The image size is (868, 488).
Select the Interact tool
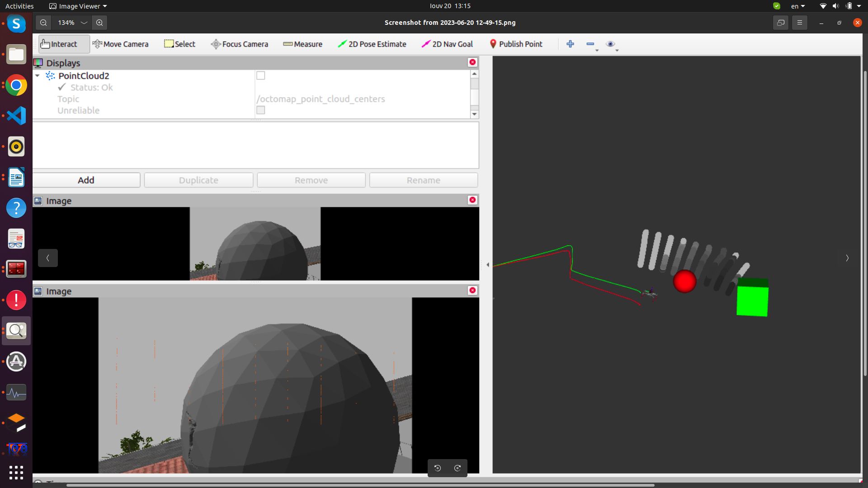click(63, 44)
